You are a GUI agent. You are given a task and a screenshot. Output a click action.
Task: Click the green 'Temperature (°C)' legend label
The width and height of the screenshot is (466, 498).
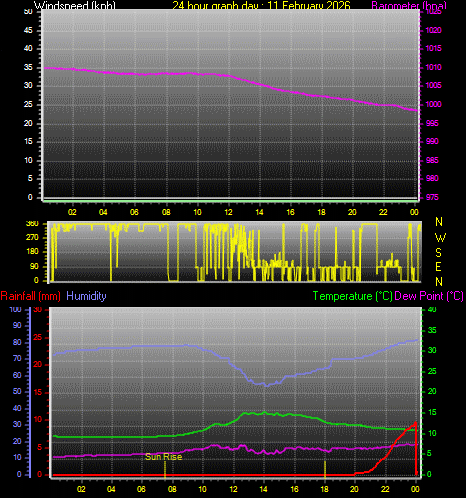click(353, 296)
